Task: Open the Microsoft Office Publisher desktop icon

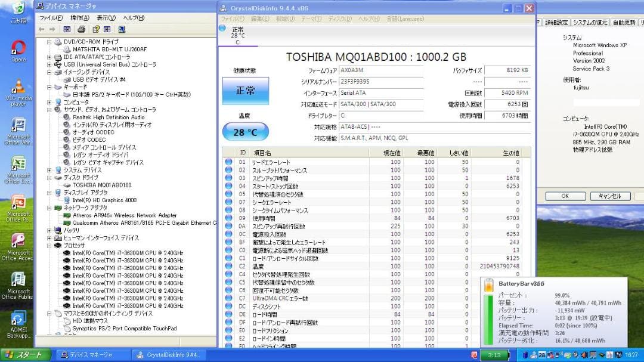Action: [x=17, y=286]
